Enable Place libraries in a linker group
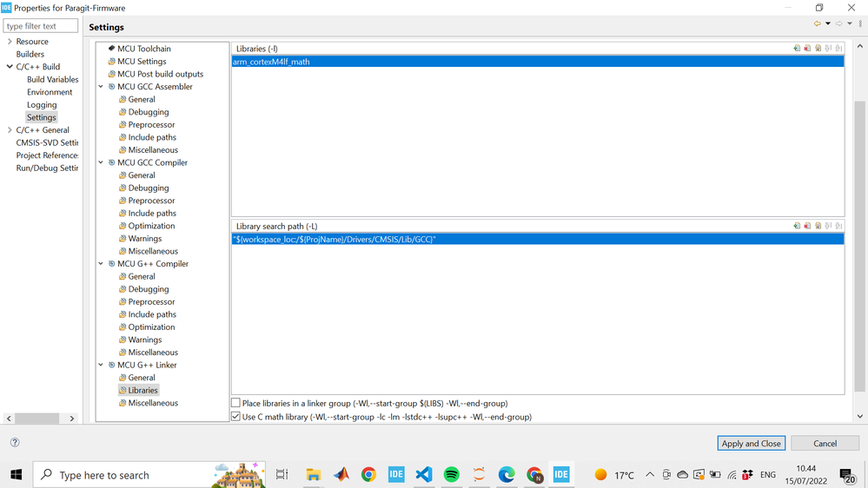Screen dimensions: 868x488 pos(235,403)
